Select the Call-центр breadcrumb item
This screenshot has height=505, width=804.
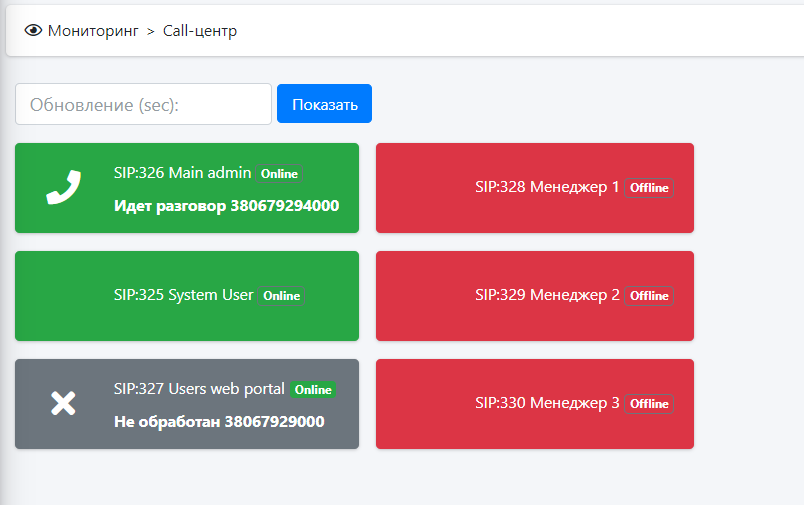pos(200,31)
